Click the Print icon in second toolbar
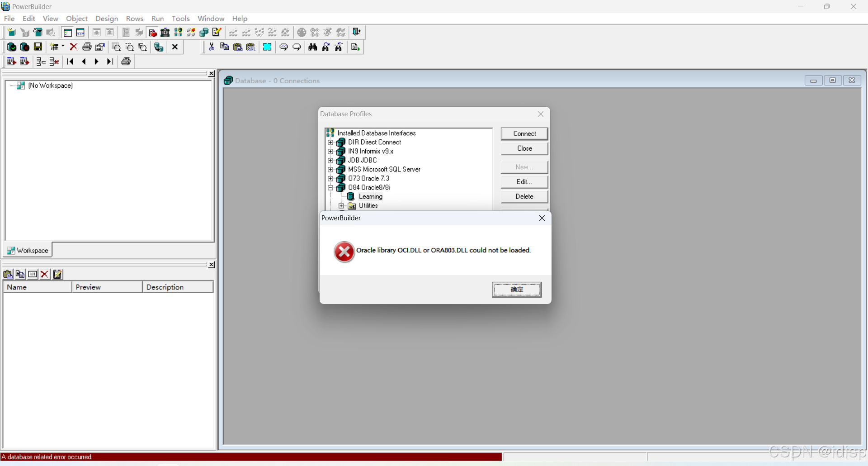 (87, 47)
